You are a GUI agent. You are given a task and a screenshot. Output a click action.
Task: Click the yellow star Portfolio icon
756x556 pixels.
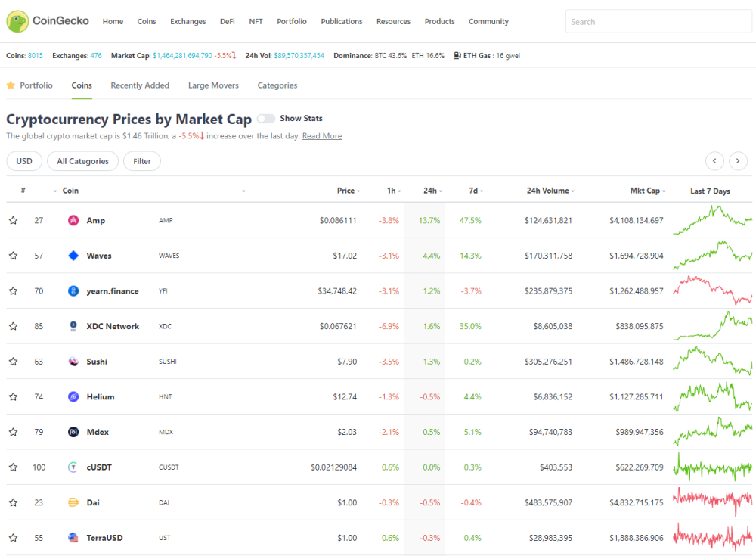click(x=11, y=85)
